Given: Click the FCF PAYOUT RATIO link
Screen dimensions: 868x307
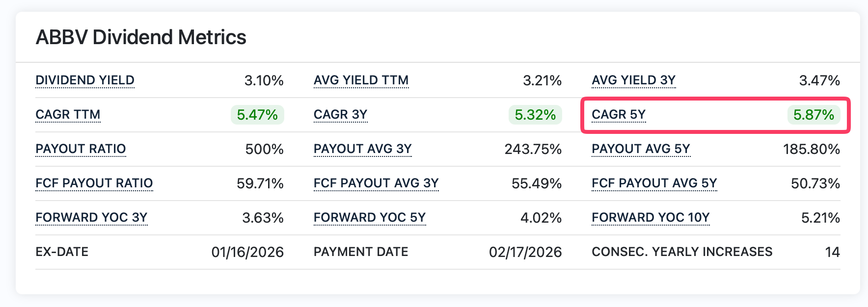Looking at the screenshot, I should [x=94, y=182].
